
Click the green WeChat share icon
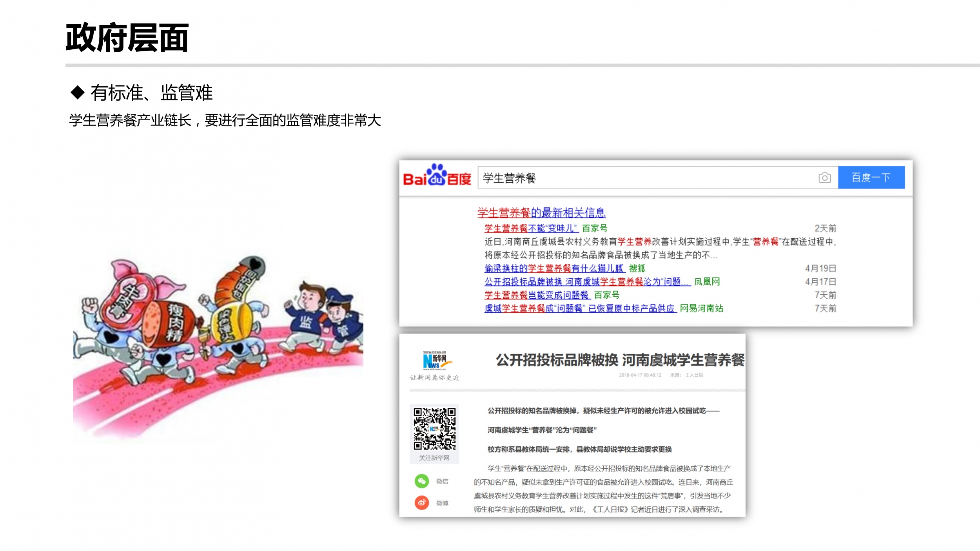coord(421,481)
